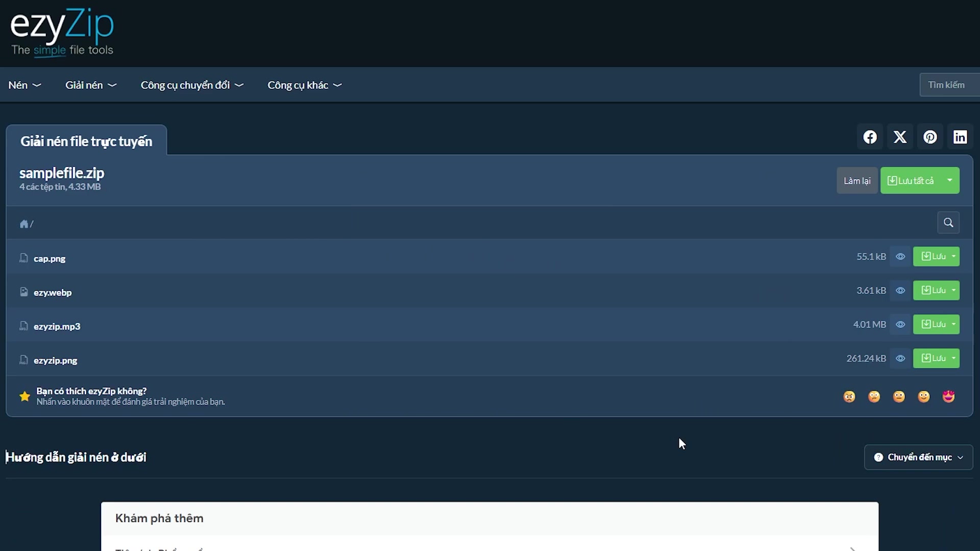
Task: Open the Giải nén menu
Action: tap(91, 85)
